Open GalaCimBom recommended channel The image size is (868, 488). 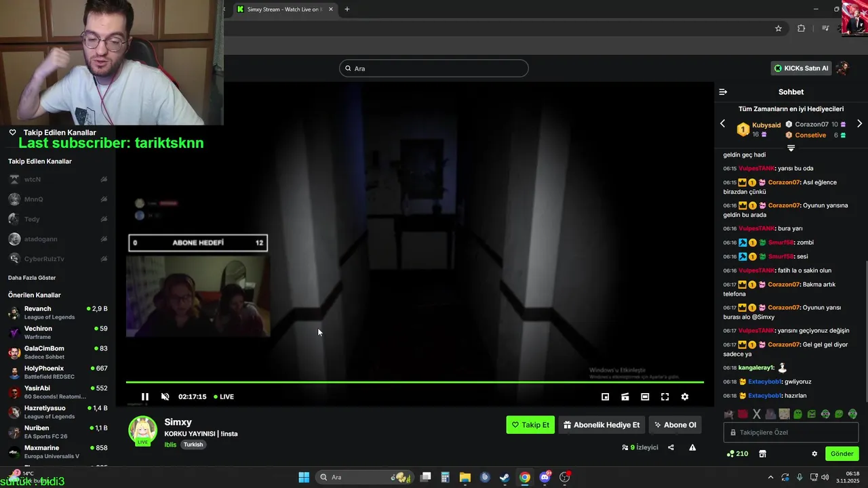pyautogui.click(x=58, y=352)
